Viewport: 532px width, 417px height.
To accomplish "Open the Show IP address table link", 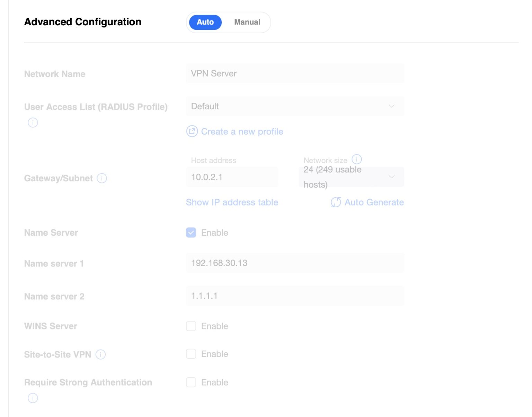I will click(x=232, y=202).
